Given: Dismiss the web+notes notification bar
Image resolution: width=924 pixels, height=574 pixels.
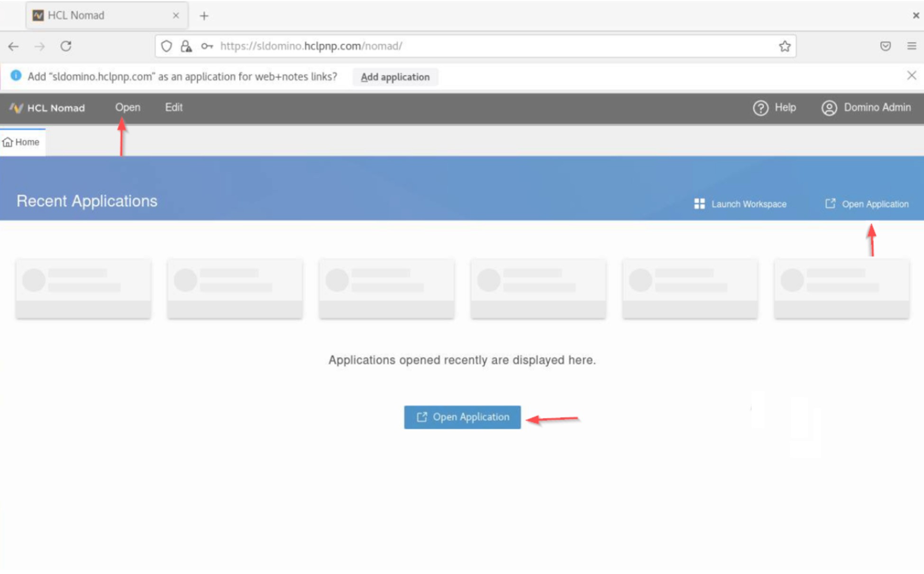Looking at the screenshot, I should pyautogui.click(x=911, y=76).
